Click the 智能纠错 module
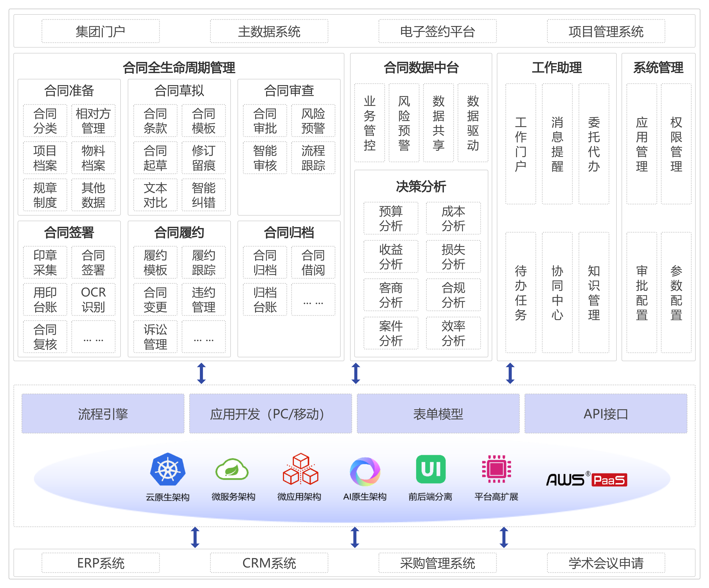The image size is (709, 588). coord(204,195)
